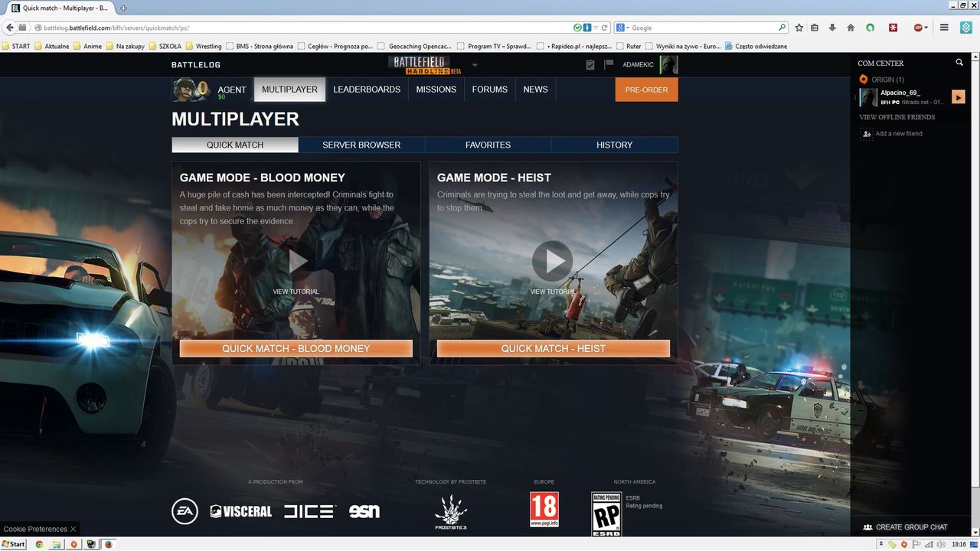Click the Frostbite 3 logo

450,513
